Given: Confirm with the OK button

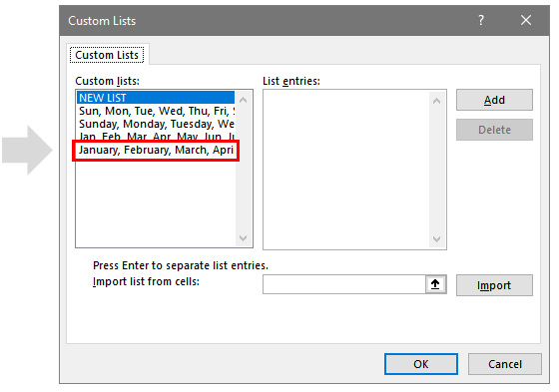Looking at the screenshot, I should (x=421, y=364).
